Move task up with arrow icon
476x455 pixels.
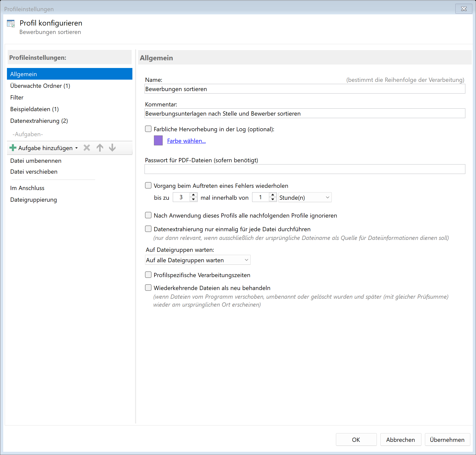[100, 148]
